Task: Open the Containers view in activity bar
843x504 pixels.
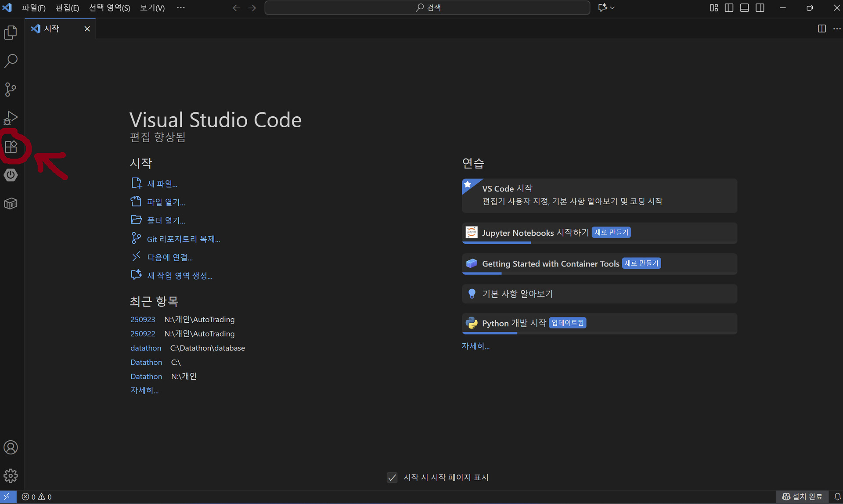Action: coord(11,204)
